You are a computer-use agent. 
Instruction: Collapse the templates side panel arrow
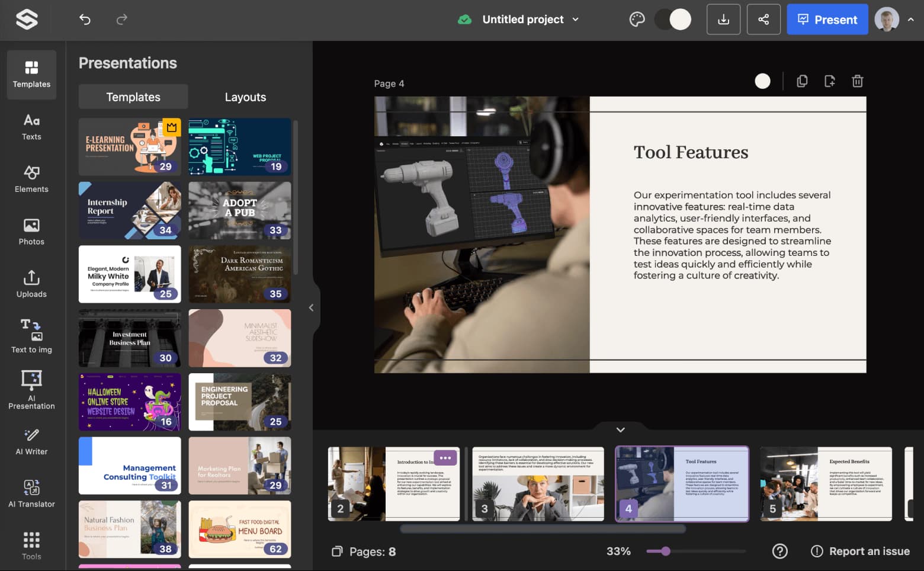pos(312,307)
